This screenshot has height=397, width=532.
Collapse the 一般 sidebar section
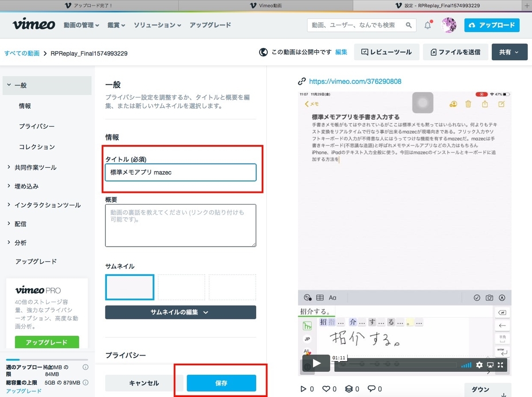[x=47, y=85]
